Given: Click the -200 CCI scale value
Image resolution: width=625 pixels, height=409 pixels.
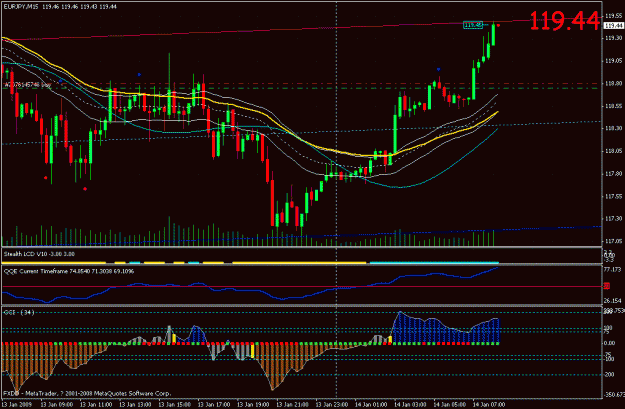Looking at the screenshot, I should click(610, 375).
